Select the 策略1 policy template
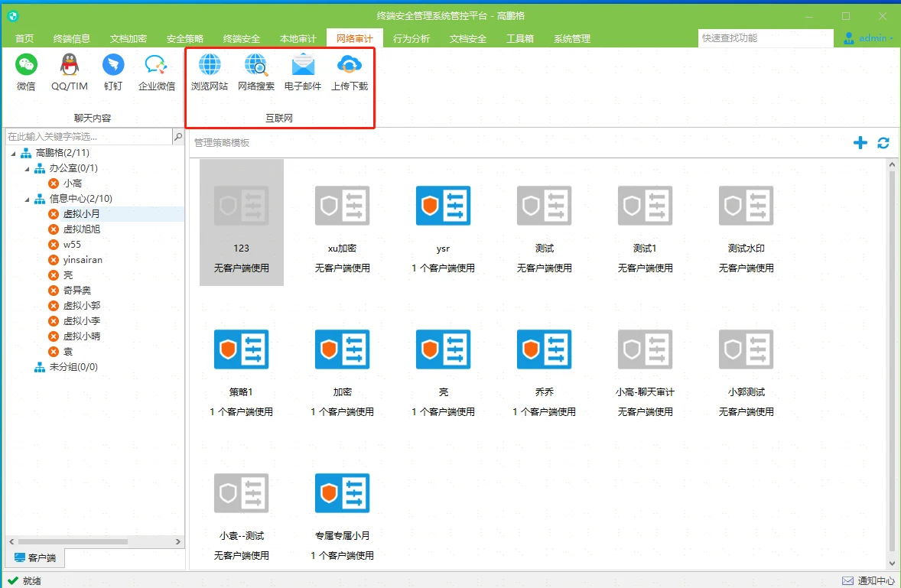This screenshot has height=588, width=901. tap(242, 366)
